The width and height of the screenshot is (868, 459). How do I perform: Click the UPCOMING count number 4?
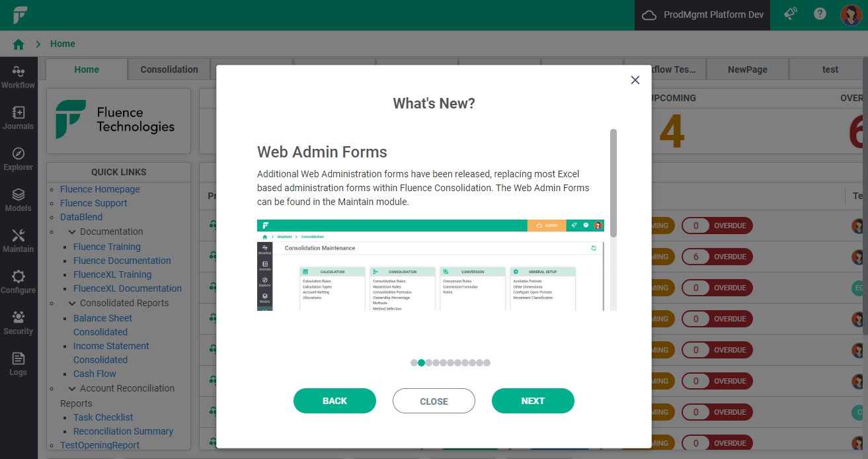(671, 131)
